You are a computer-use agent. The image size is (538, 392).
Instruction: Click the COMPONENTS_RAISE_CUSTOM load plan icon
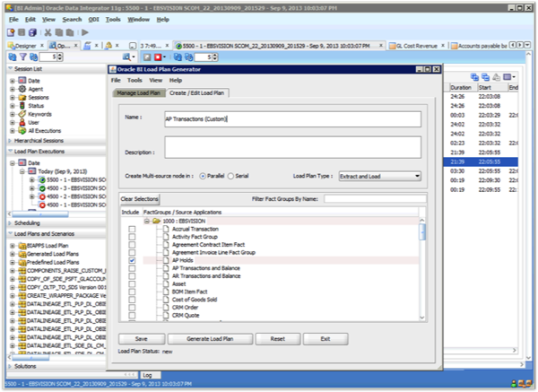click(22, 271)
